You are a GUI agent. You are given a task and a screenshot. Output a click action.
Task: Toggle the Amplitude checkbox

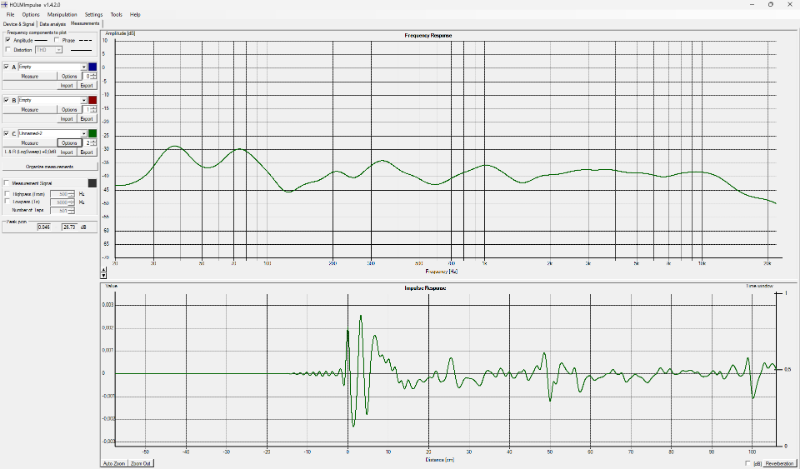point(8,40)
